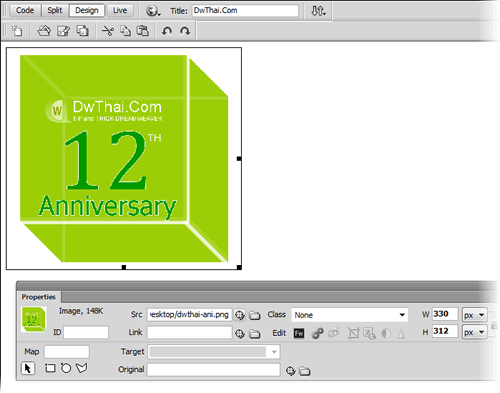The width and height of the screenshot is (500, 393).
Task: Open the File Management arrows icon
Action: pyautogui.click(x=318, y=11)
